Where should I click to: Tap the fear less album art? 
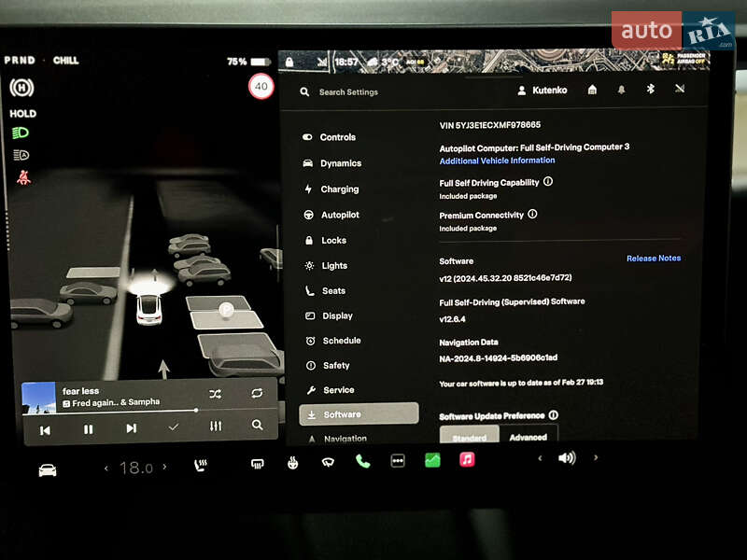click(x=39, y=399)
